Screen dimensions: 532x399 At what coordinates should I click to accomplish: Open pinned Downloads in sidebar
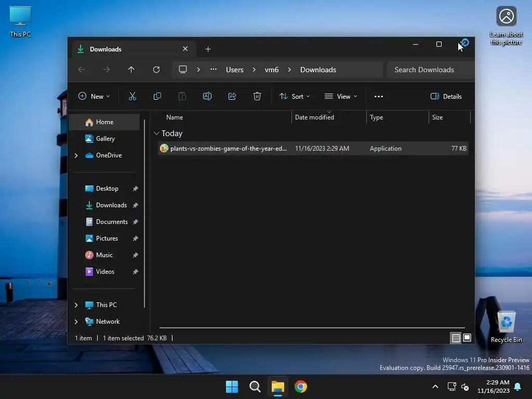coord(111,205)
